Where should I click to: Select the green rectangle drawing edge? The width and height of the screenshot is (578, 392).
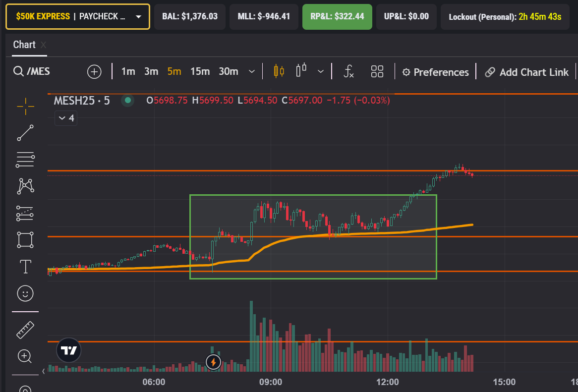313,195
